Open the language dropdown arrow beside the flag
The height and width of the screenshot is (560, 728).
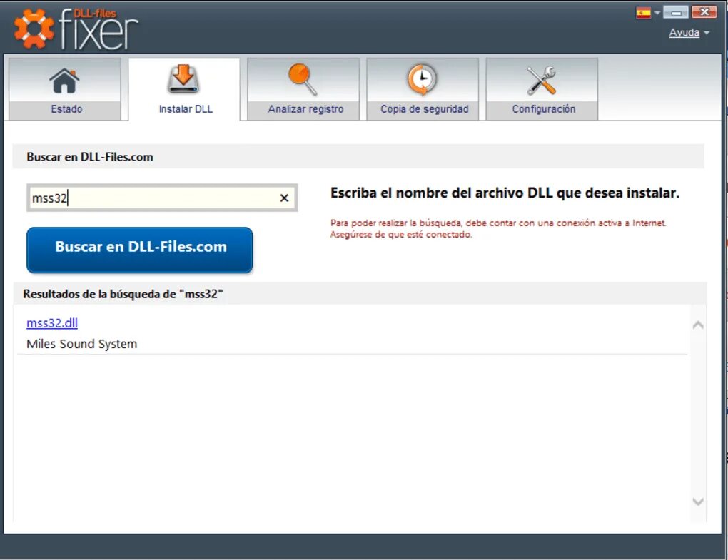[x=657, y=13]
